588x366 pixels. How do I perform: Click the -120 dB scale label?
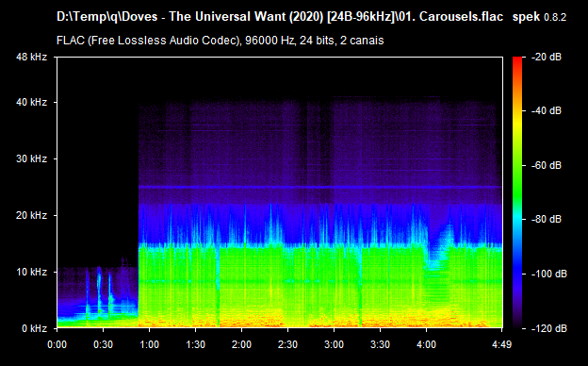(x=549, y=328)
